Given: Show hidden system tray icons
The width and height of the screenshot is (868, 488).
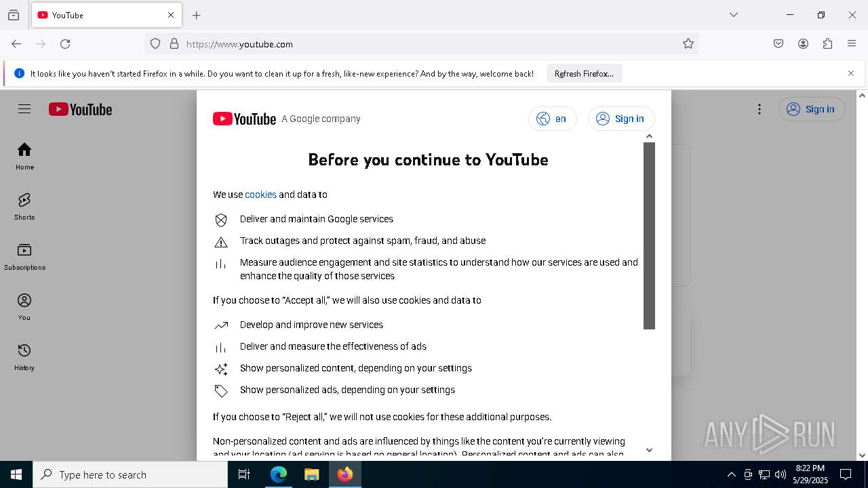Looking at the screenshot, I should 731,474.
